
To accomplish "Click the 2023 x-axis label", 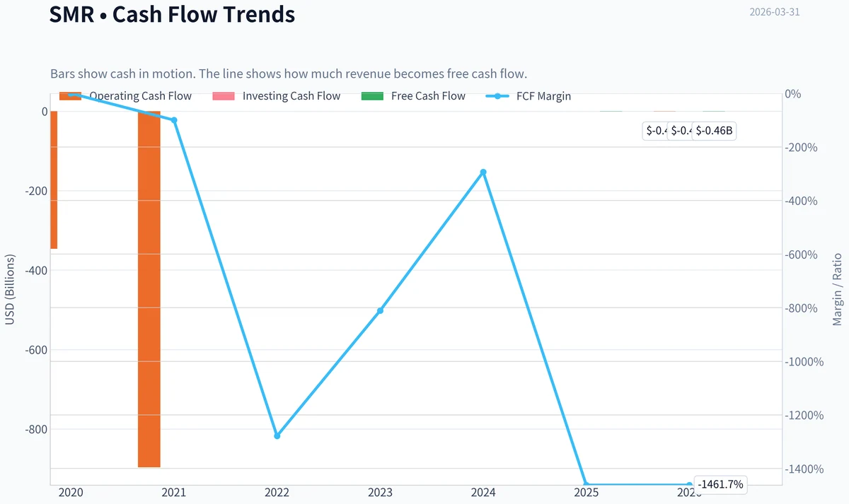I will tap(381, 493).
